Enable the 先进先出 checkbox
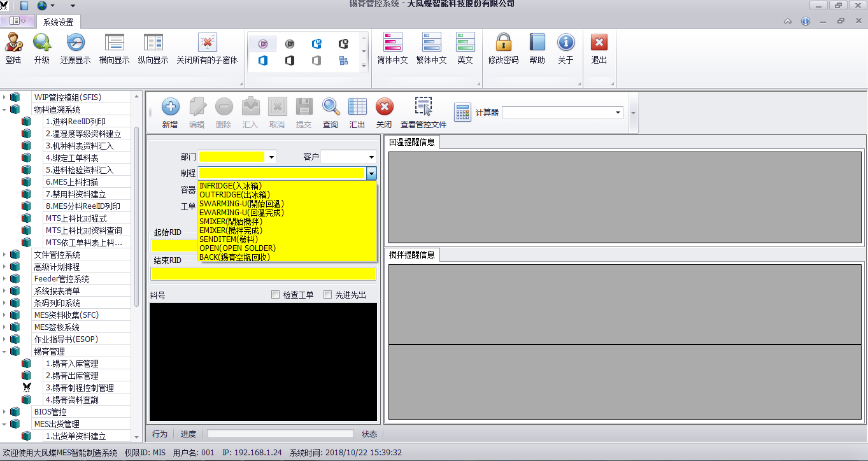 pyautogui.click(x=327, y=295)
